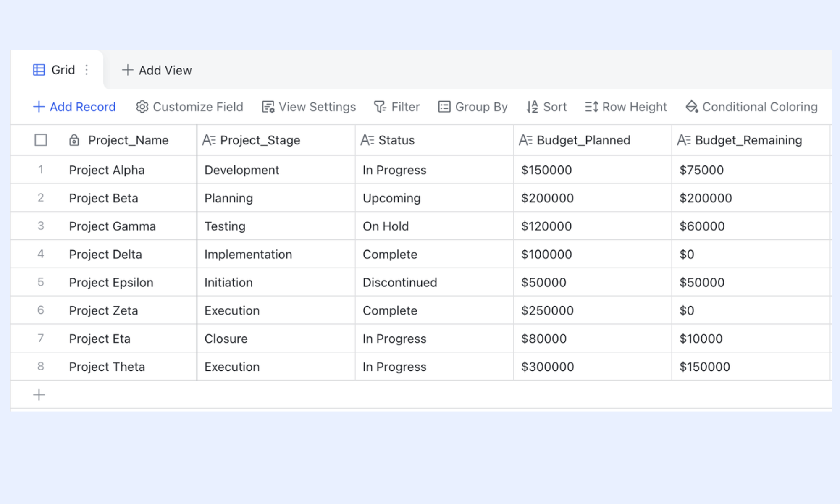Viewport: 840px width, 504px height.
Task: Open the Sort menu
Action: tap(546, 107)
